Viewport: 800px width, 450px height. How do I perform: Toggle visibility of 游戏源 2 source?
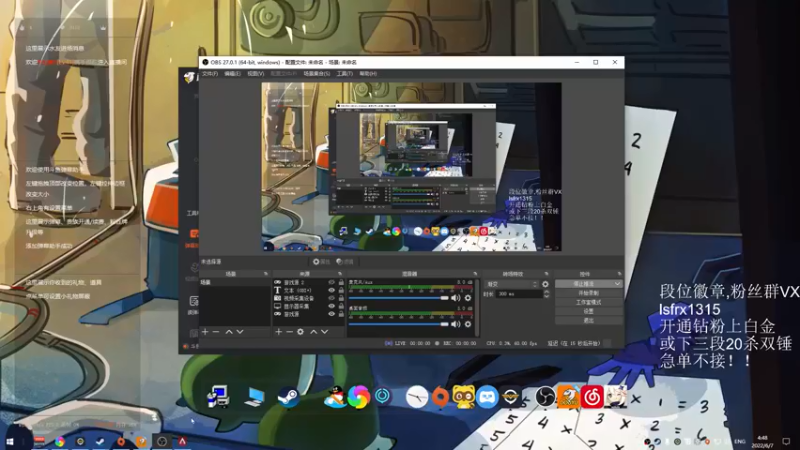click(332, 282)
